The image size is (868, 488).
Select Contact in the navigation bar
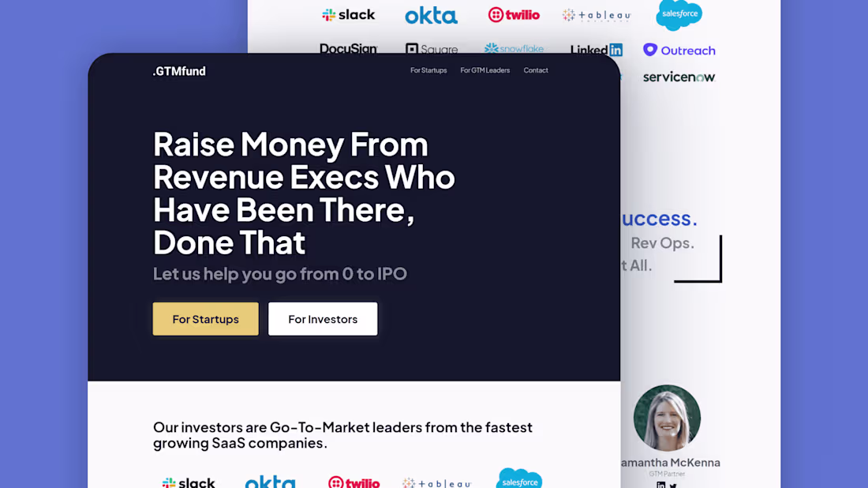(x=536, y=70)
